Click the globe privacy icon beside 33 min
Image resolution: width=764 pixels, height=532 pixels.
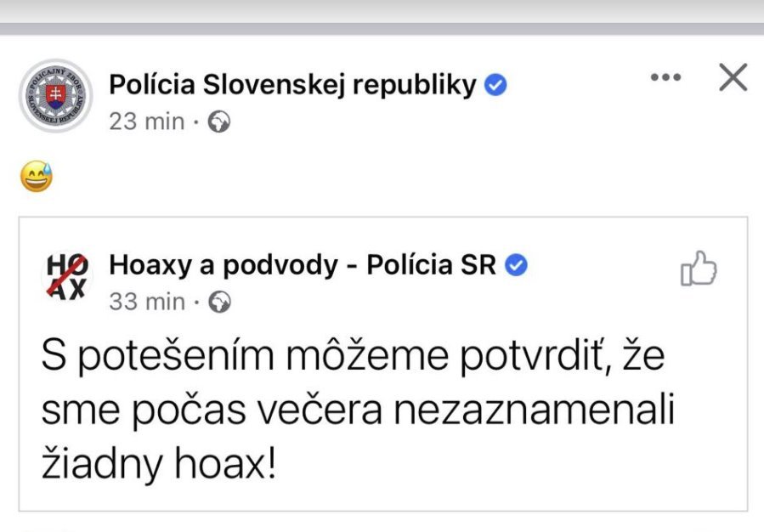(219, 302)
